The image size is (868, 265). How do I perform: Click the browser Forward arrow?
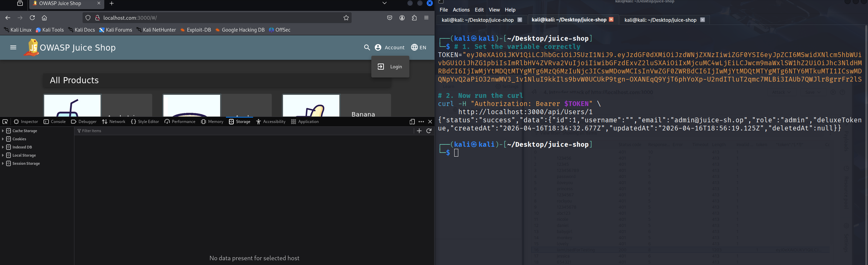[20, 18]
